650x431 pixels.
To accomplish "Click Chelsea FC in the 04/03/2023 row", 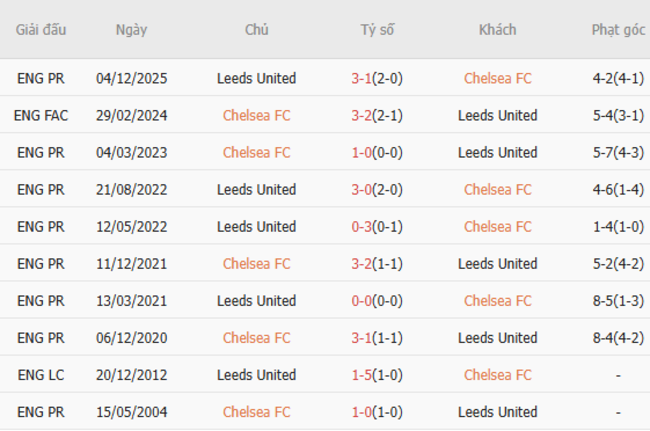I will point(256,153).
